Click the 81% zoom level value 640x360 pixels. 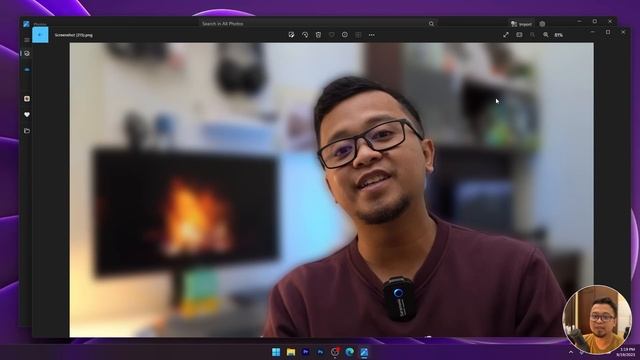(559, 36)
